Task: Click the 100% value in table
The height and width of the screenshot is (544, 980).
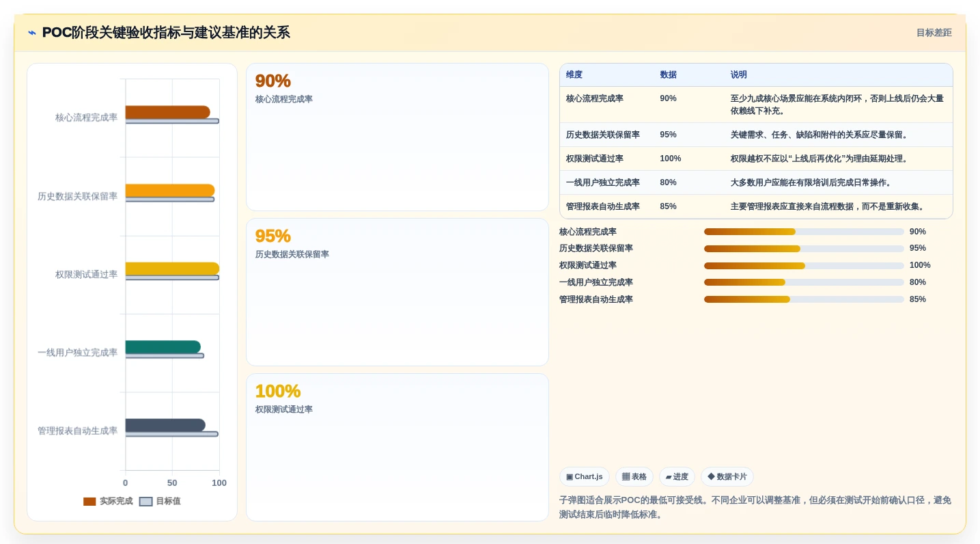Action: coord(670,159)
